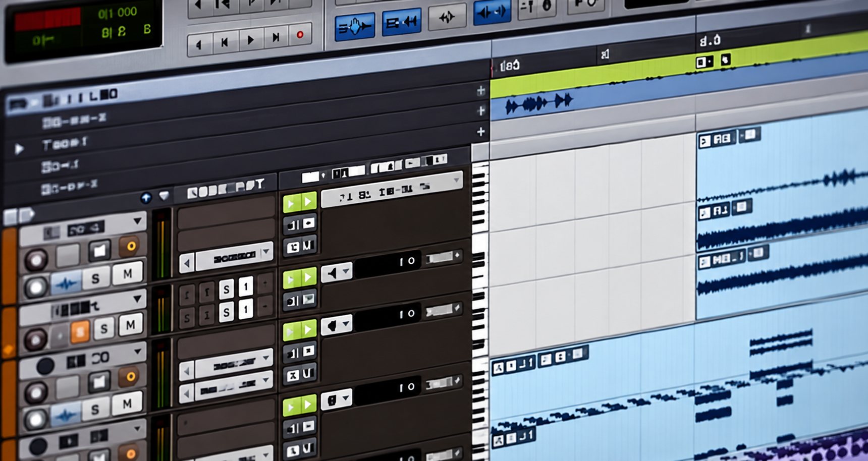Arm the first track using its upper round knob
This screenshot has height=461, width=868.
coord(36,260)
